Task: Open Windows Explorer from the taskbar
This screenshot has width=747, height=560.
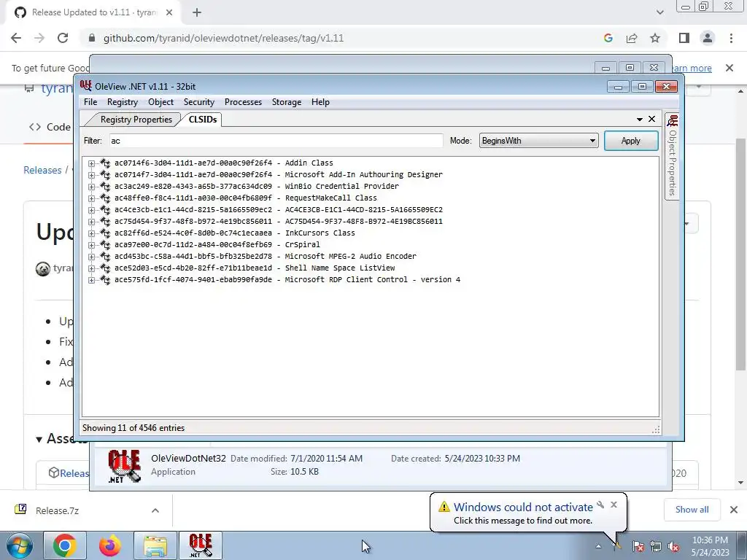Action: coord(155,545)
